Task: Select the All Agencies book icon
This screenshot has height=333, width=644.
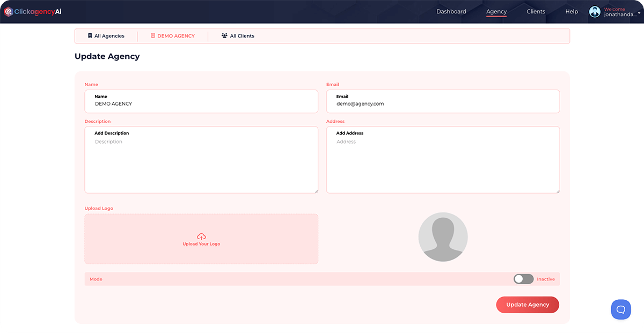Action: click(x=90, y=35)
